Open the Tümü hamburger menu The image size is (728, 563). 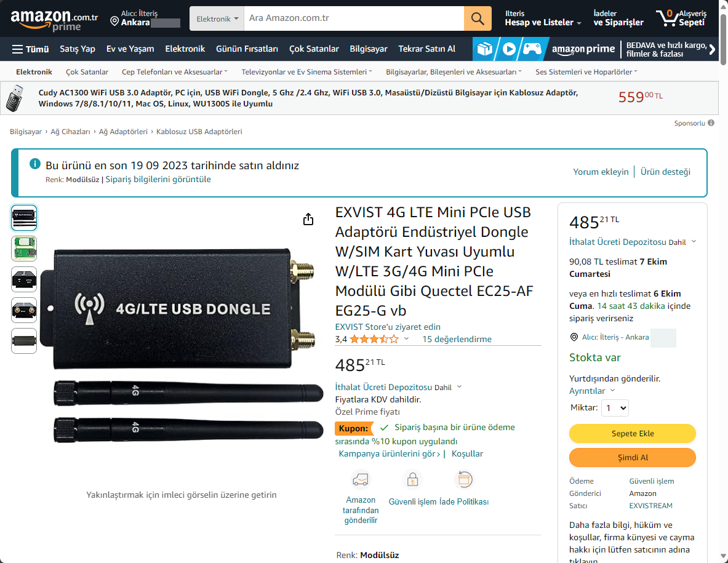coord(30,49)
